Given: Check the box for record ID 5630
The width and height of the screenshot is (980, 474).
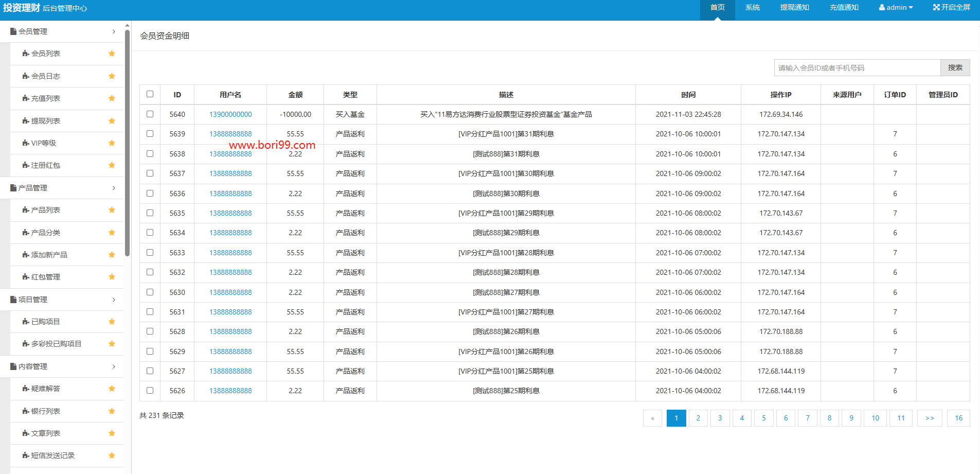Looking at the screenshot, I should pyautogui.click(x=150, y=292).
